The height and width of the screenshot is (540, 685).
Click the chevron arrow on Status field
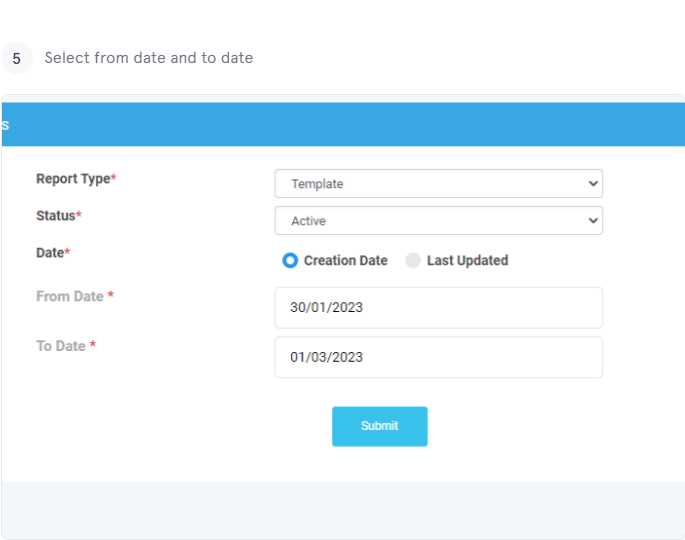[x=593, y=221]
